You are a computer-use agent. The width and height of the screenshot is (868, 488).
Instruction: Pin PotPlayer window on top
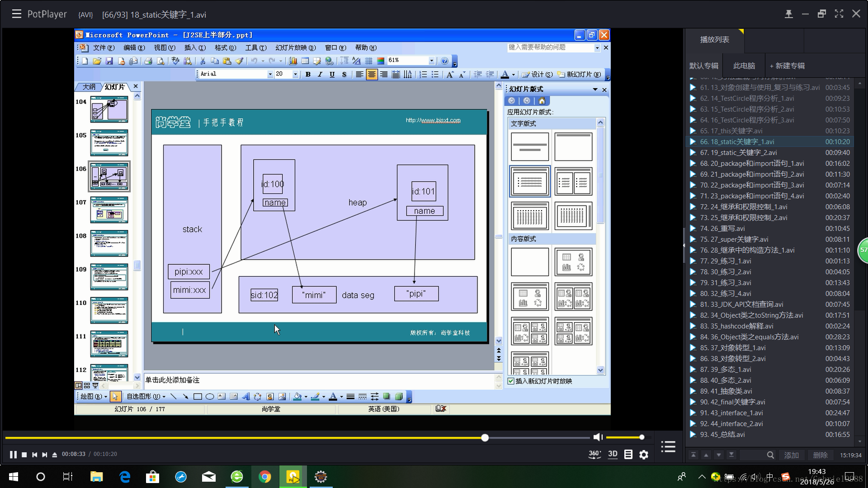788,14
